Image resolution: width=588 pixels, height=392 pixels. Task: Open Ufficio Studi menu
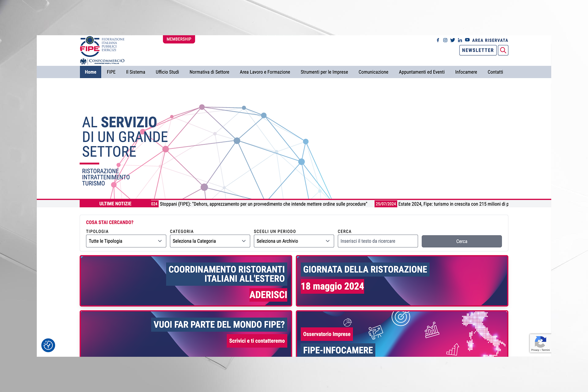(x=167, y=72)
